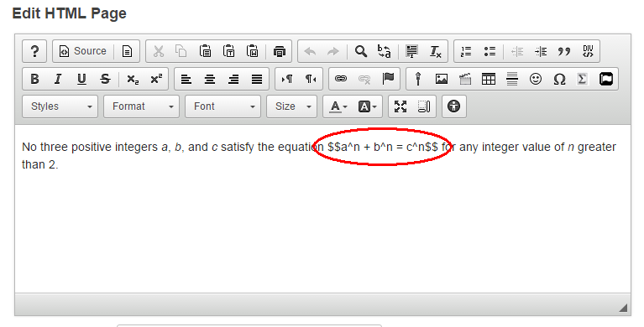
Task: Toggle bold formatting
Action: click(x=35, y=79)
